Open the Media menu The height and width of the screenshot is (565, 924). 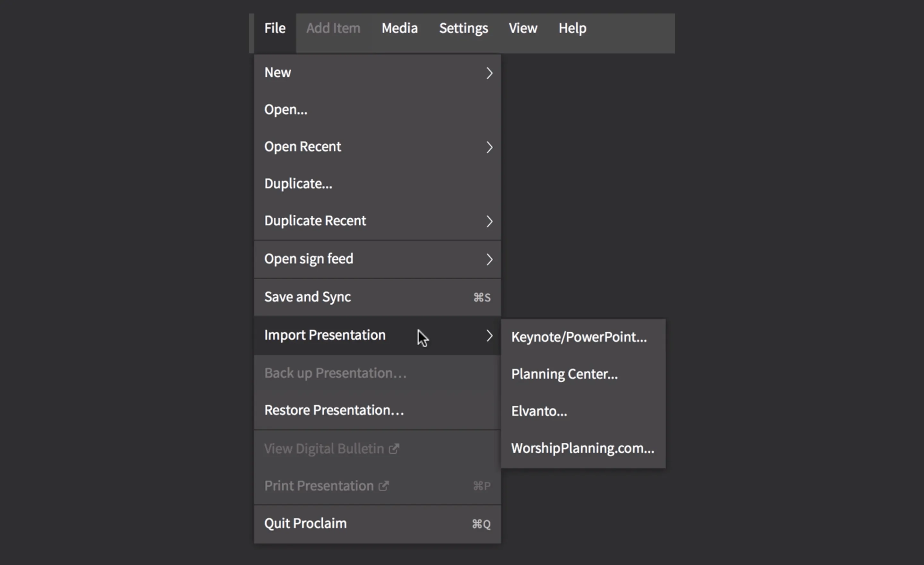pyautogui.click(x=399, y=28)
